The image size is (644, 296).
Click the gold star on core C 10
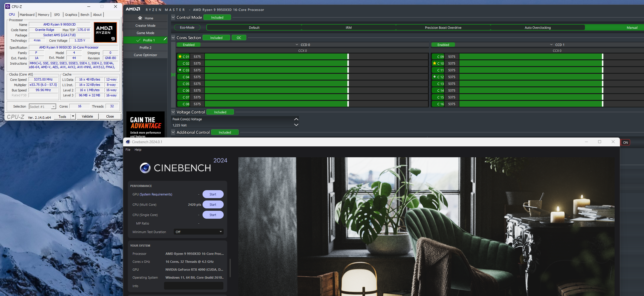434,63
